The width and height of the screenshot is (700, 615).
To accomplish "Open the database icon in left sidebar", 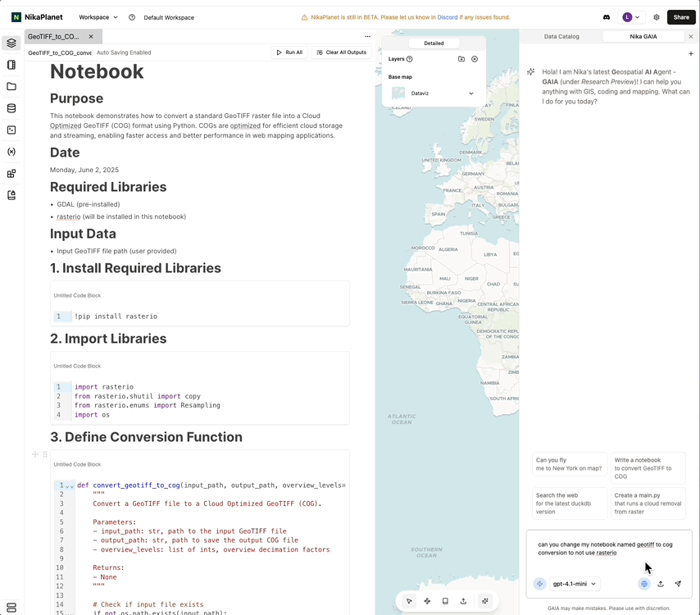I will (11, 108).
